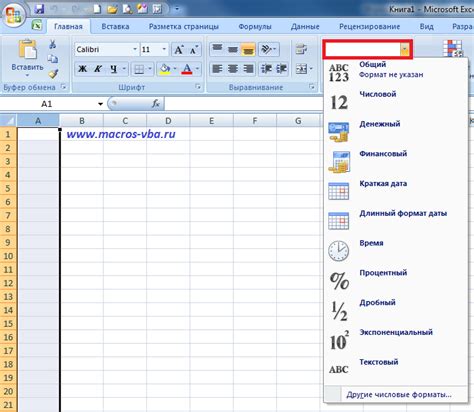The width and height of the screenshot is (474, 412).
Task: Click the Cut scissors icon
Action: click(53, 44)
